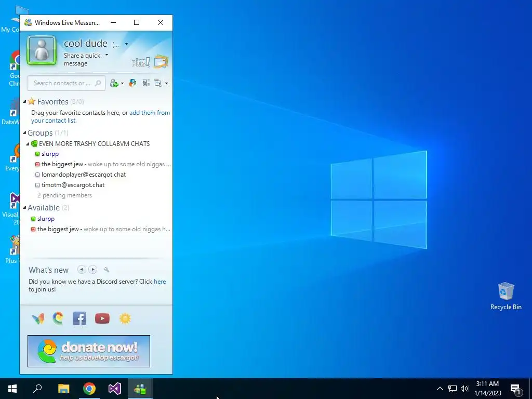This screenshot has height=399, width=532.
Task: Click the network tray icon
Action: click(453, 389)
